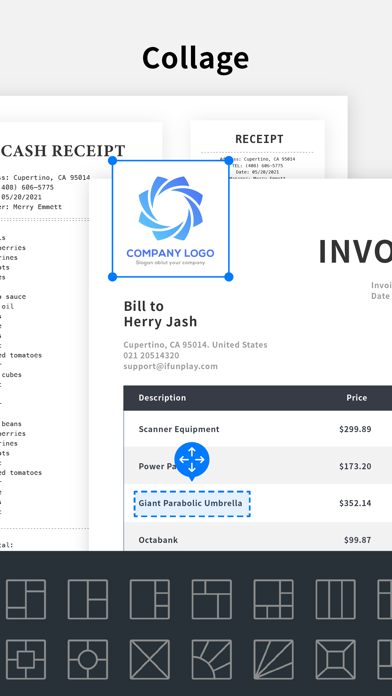Choose the grid layout with center circle
Image resolution: width=392 pixels, height=696 pixels.
(x=87, y=659)
